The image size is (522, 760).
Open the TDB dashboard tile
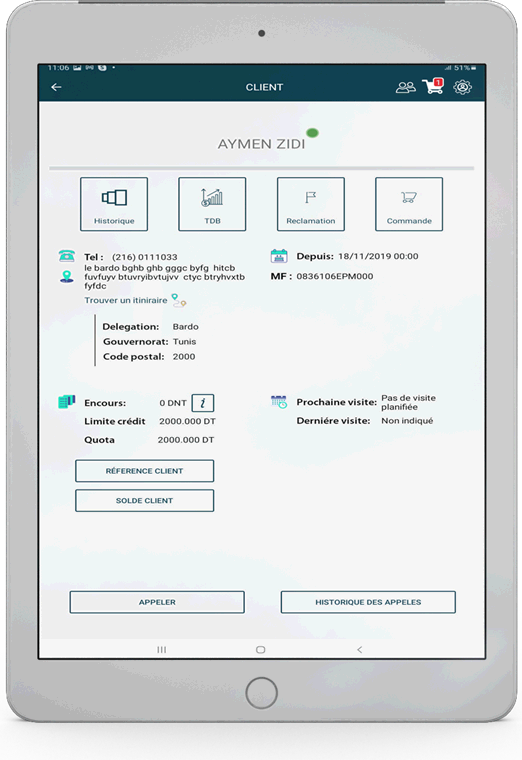point(212,204)
